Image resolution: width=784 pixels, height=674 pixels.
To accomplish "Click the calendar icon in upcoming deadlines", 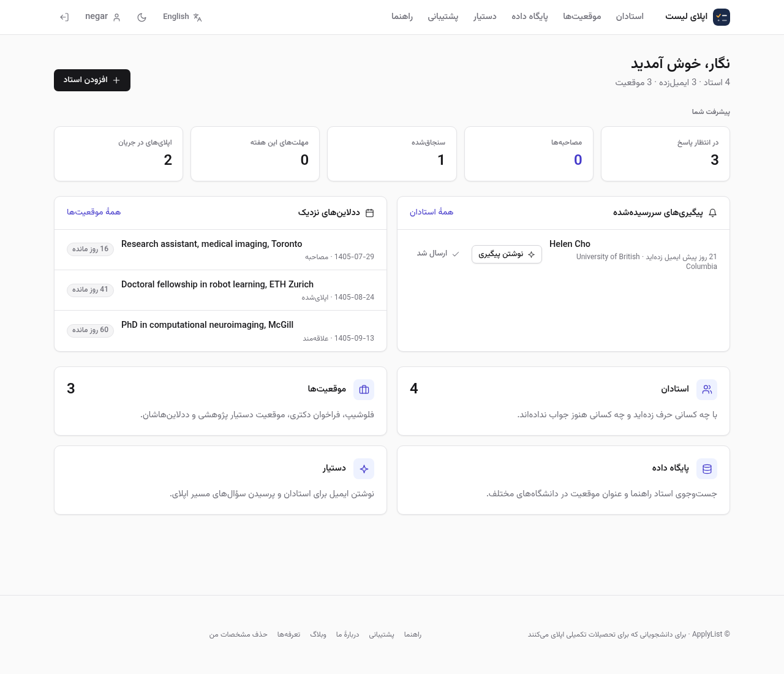I will pos(369,213).
